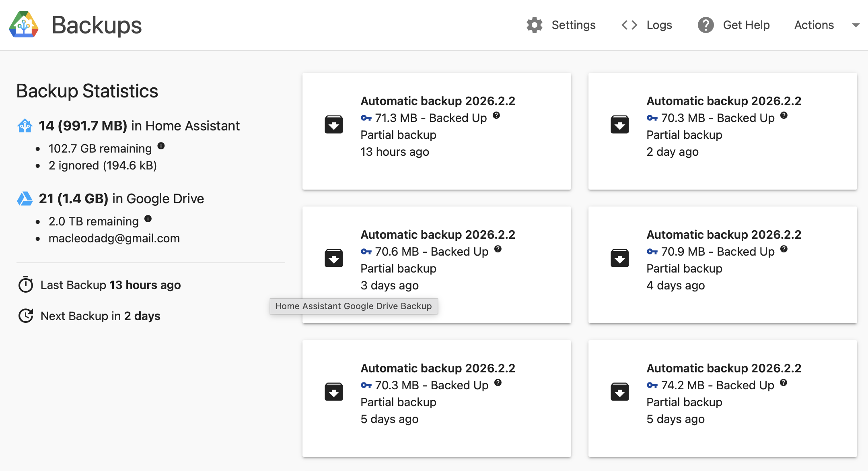Click the Home Assistant Google Drive Backup logo
Image resolution: width=868 pixels, height=471 pixels.
point(24,25)
